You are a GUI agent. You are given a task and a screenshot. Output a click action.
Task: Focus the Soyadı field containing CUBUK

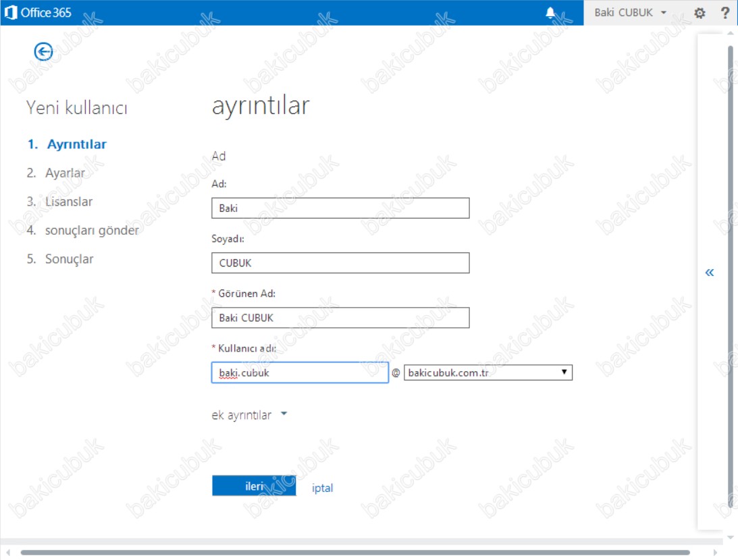(340, 263)
